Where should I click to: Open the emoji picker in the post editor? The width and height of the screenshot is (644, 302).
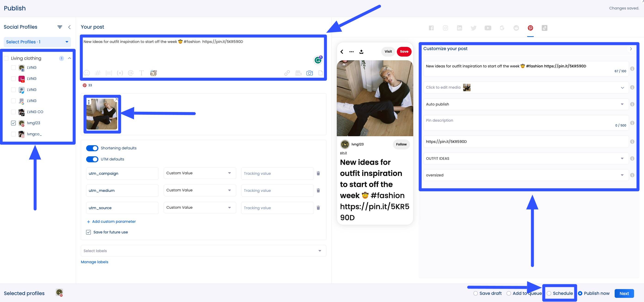(87, 73)
